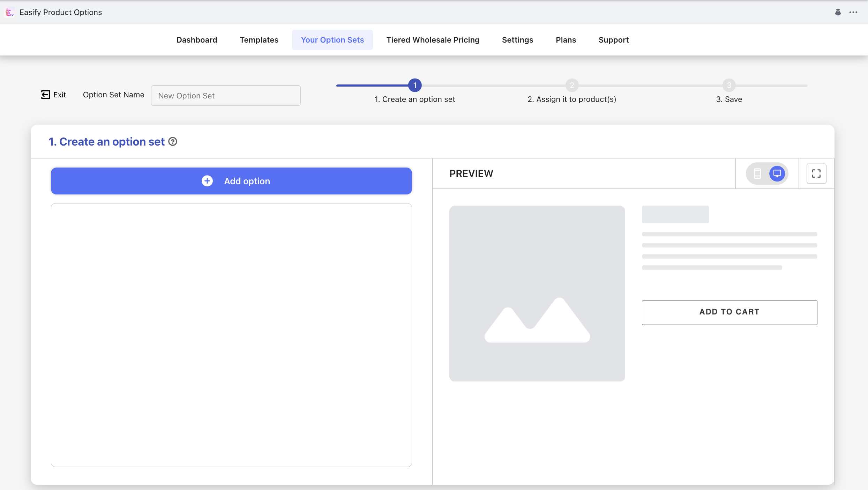Open the three-dots more menu
This screenshot has height=490, width=868.
[853, 12]
